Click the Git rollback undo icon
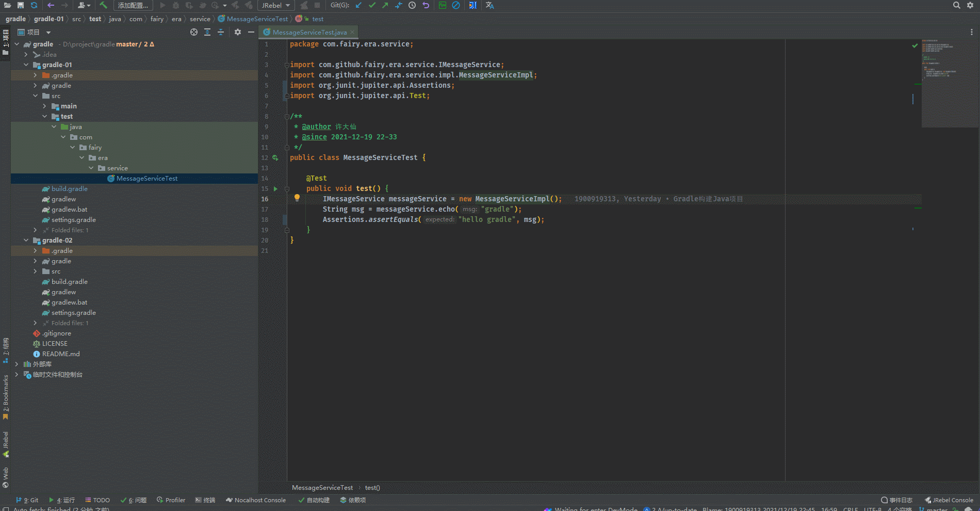Viewport: 980px width, 511px height. (x=426, y=5)
